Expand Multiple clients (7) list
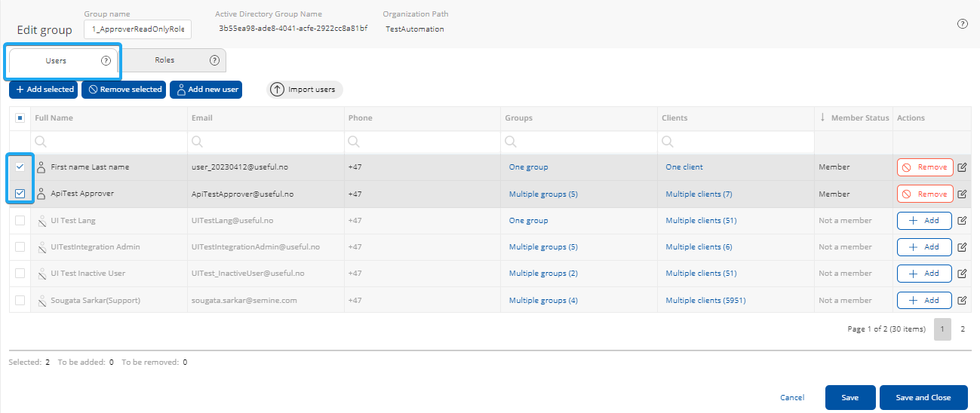Image resolution: width=980 pixels, height=413 pixels. (x=698, y=194)
